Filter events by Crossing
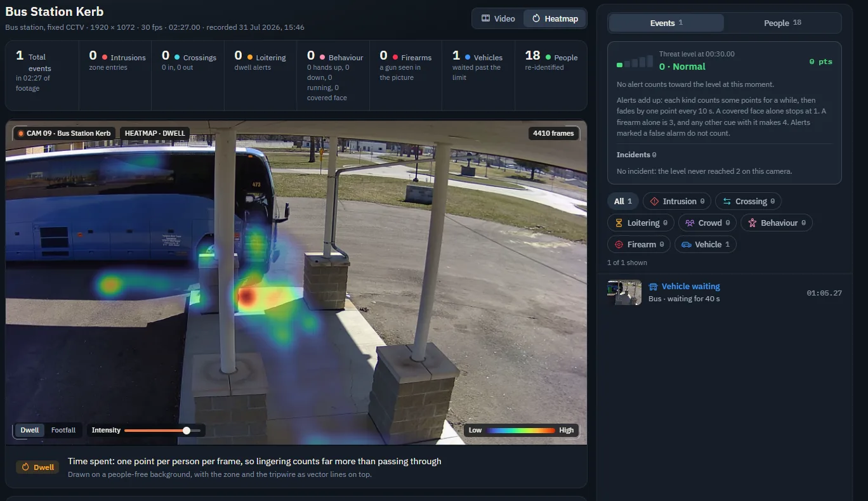 pyautogui.click(x=749, y=201)
